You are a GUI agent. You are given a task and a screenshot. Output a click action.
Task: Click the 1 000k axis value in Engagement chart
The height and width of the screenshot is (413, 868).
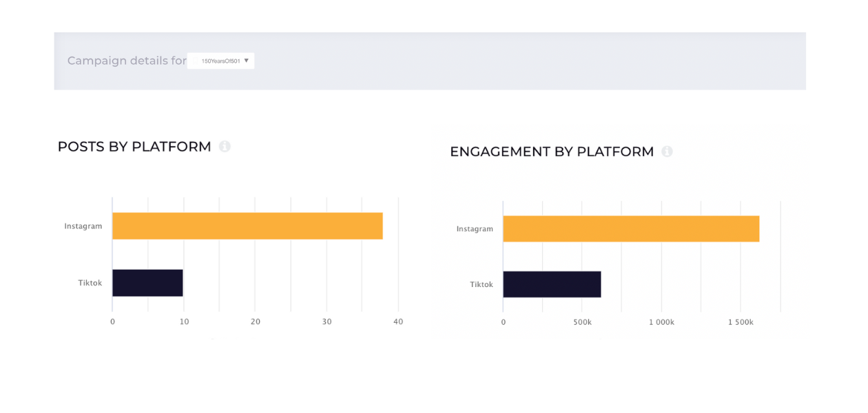point(661,322)
